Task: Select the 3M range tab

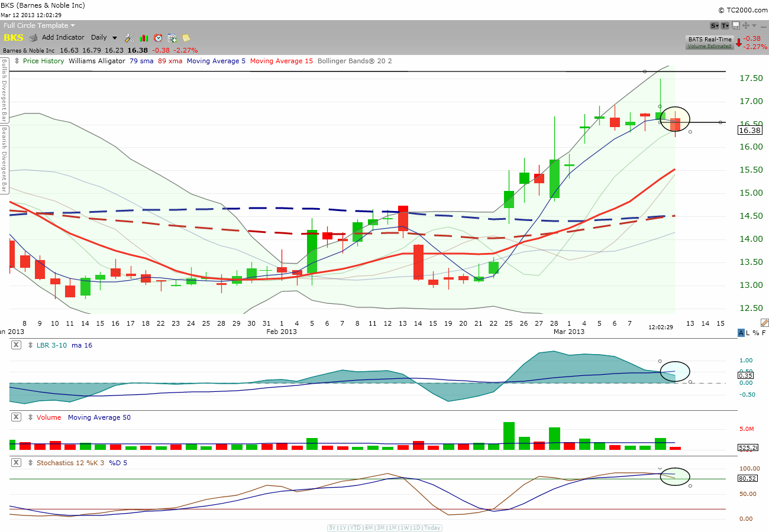Action: pos(380,528)
